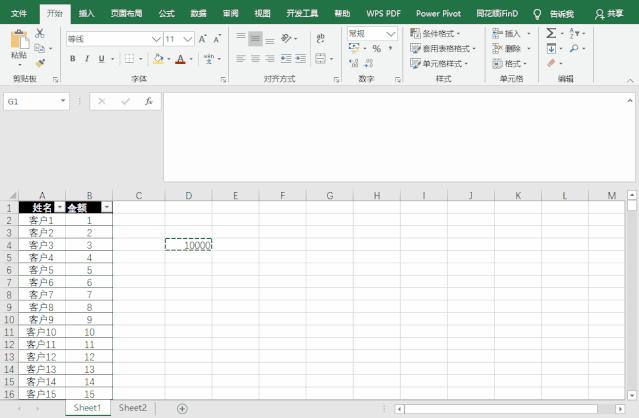Click the Sort and Filter icon
This screenshot has width=639, height=418.
(x=575, y=33)
